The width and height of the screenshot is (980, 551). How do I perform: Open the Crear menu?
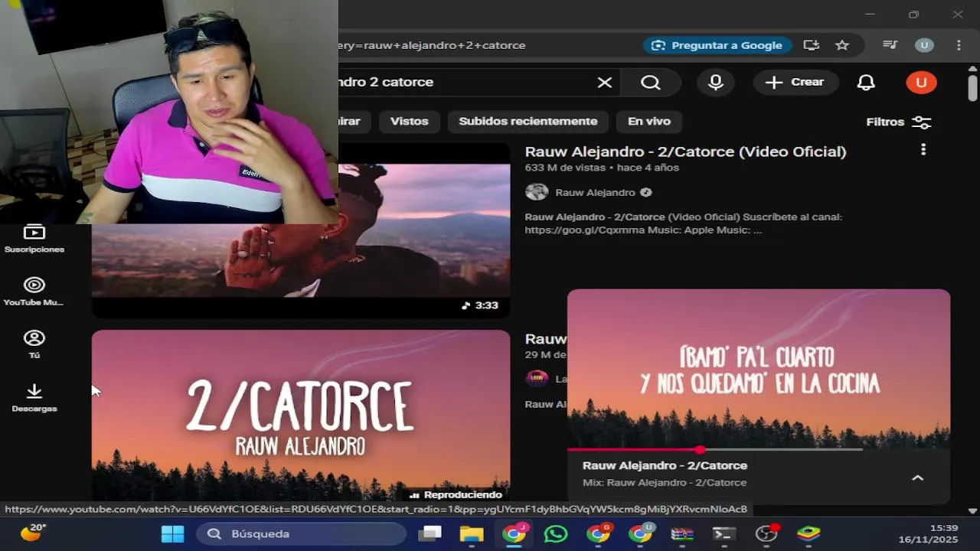point(795,83)
